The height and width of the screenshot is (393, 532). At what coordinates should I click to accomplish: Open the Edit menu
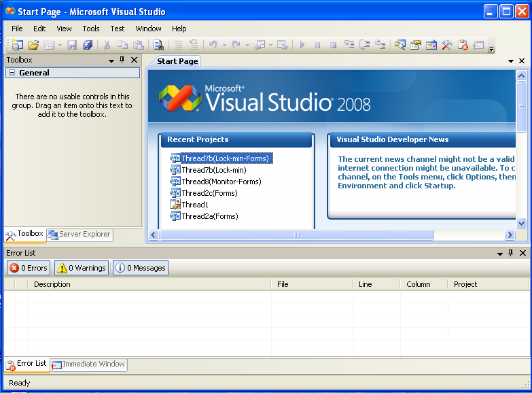[x=39, y=29]
